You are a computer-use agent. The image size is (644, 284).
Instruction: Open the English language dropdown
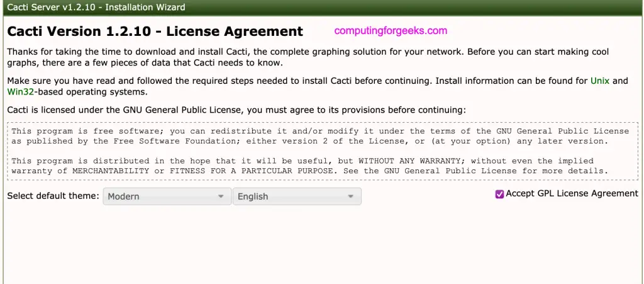pos(297,196)
